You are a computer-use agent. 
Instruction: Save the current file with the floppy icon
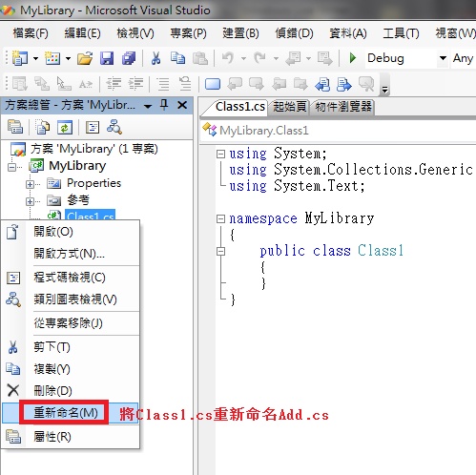coord(107,58)
